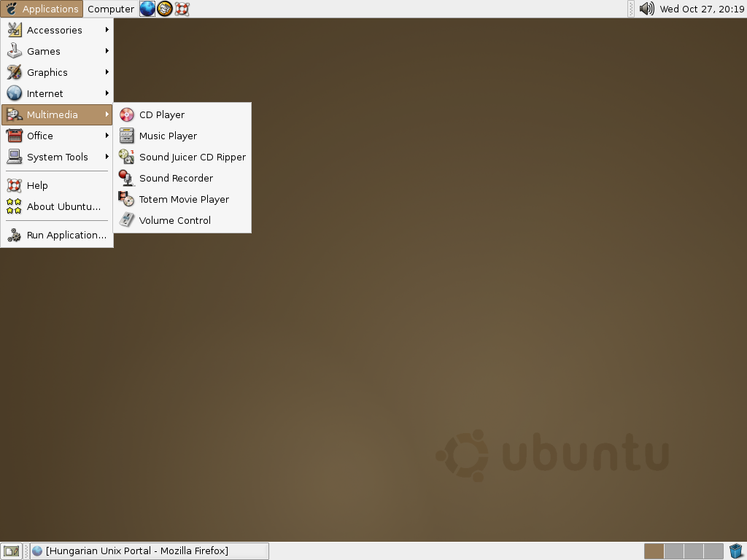This screenshot has height=560, width=747.
Task: Click the Multimedia category icon
Action: (15, 114)
